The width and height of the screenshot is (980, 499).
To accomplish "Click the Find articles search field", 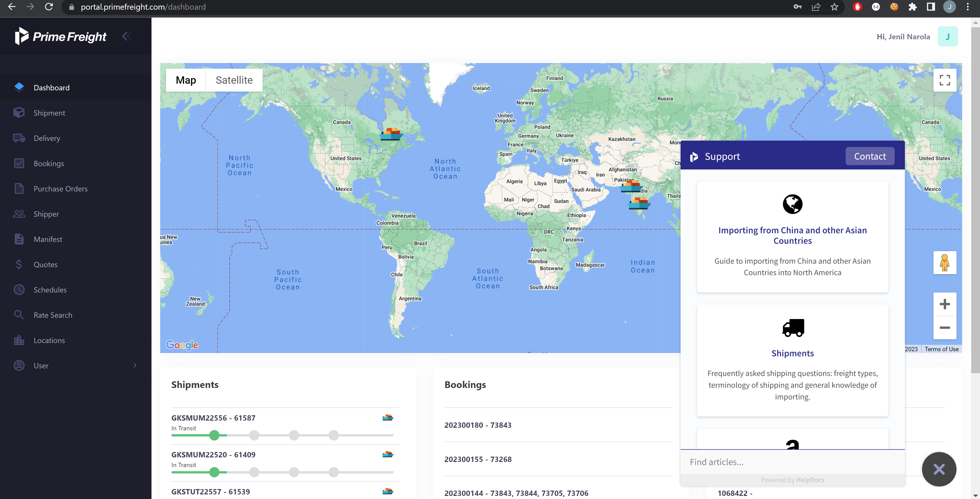I will [x=792, y=462].
